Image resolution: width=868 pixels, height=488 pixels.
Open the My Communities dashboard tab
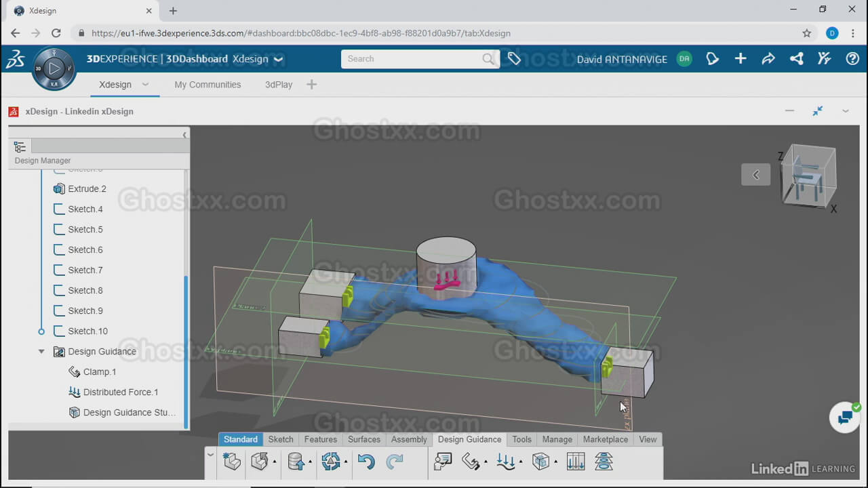click(208, 85)
